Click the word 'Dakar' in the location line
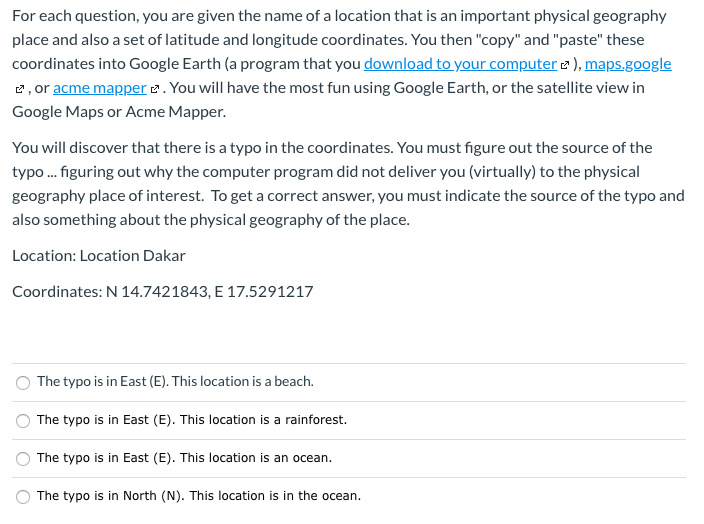704x524 pixels. point(165,255)
